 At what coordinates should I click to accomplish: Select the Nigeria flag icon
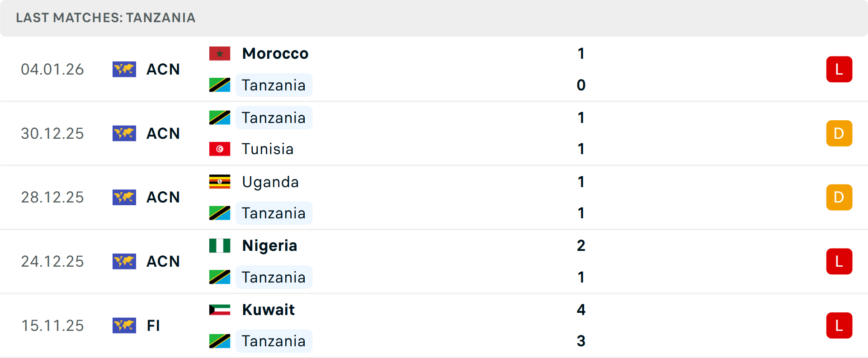coord(219,245)
